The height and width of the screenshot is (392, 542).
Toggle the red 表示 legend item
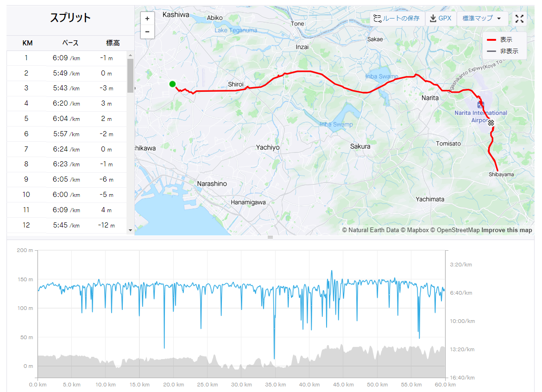(x=499, y=39)
